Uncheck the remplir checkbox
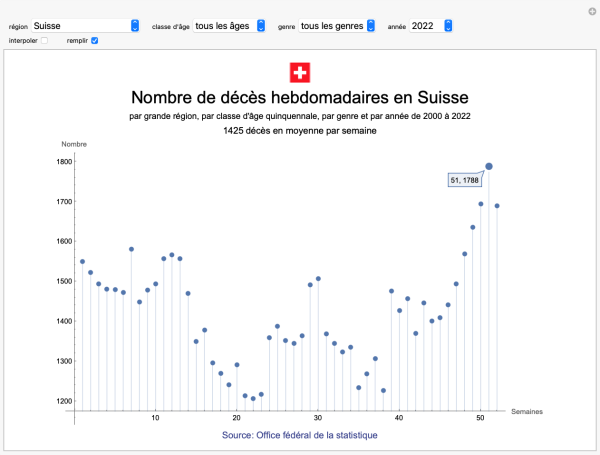 pyautogui.click(x=95, y=41)
